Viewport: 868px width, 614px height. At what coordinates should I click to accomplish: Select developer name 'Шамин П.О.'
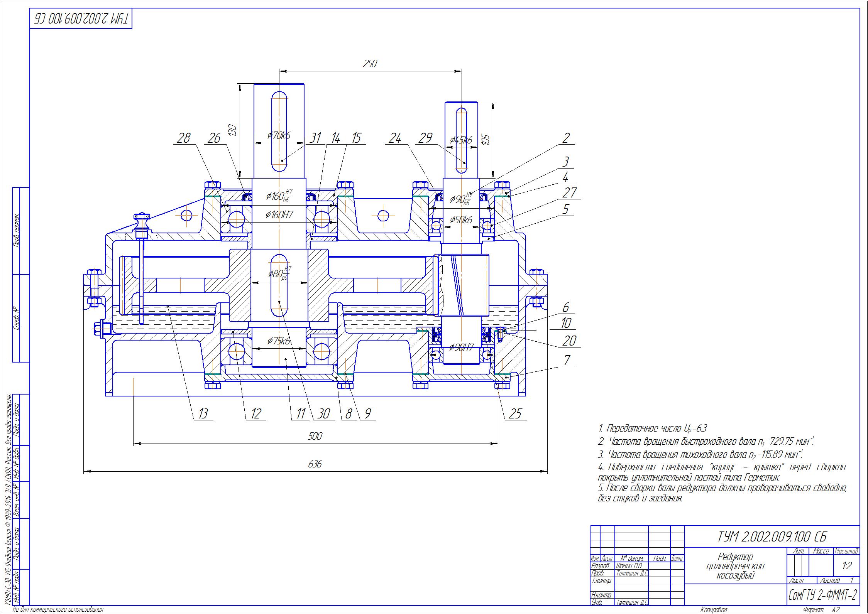coord(629,566)
